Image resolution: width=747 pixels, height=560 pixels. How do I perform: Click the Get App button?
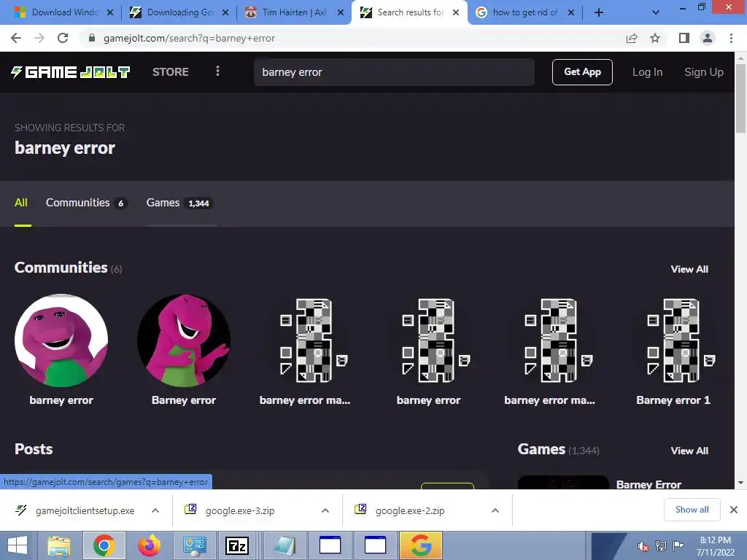582,72
